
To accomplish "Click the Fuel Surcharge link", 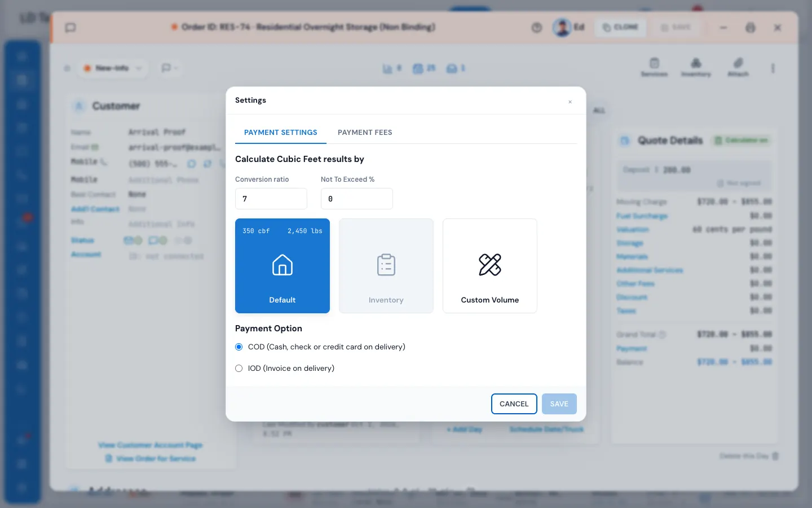I will (642, 216).
